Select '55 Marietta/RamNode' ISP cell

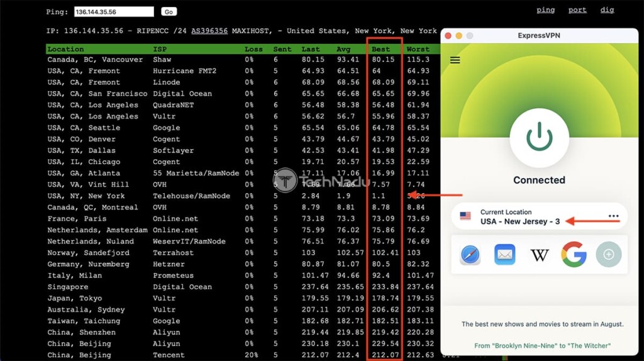click(x=196, y=174)
